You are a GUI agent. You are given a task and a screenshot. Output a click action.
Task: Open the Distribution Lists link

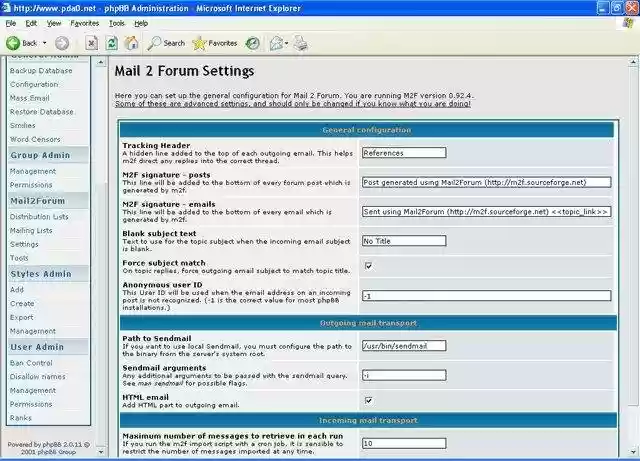39,217
